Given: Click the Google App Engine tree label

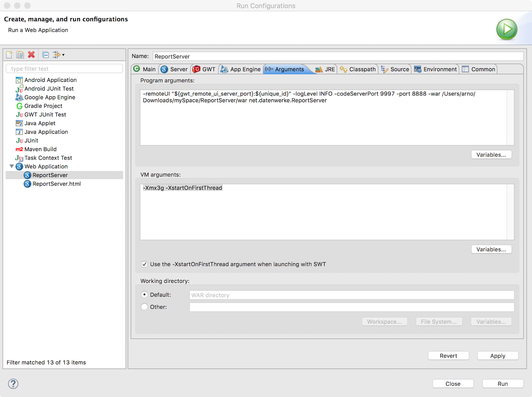Looking at the screenshot, I should [x=50, y=97].
